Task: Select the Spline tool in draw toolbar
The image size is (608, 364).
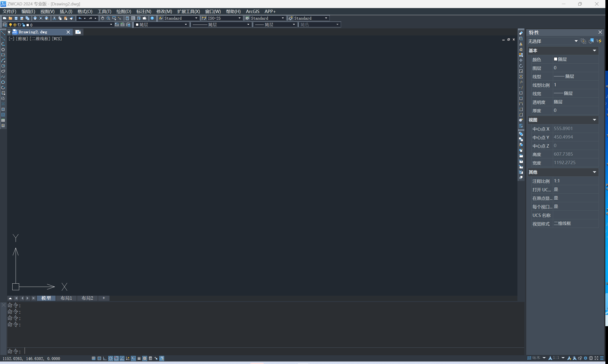Action: click(x=3, y=77)
